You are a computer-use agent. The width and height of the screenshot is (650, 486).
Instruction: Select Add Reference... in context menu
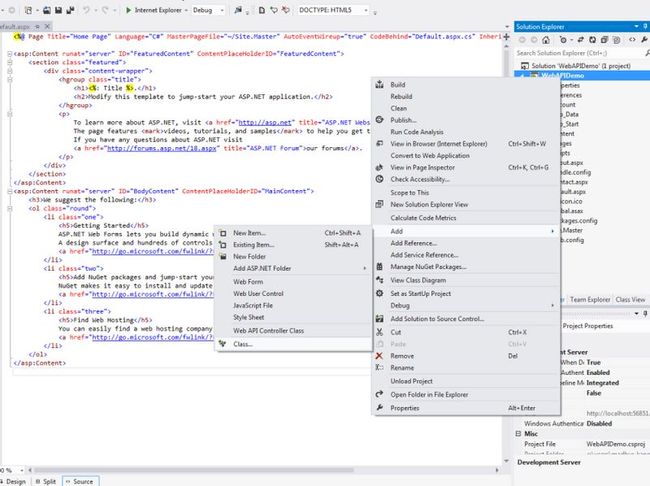467,243
